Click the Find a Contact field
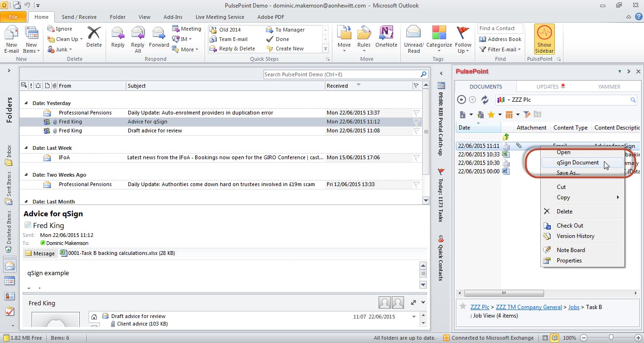Image resolution: width=644 pixels, height=343 pixels. click(x=500, y=29)
